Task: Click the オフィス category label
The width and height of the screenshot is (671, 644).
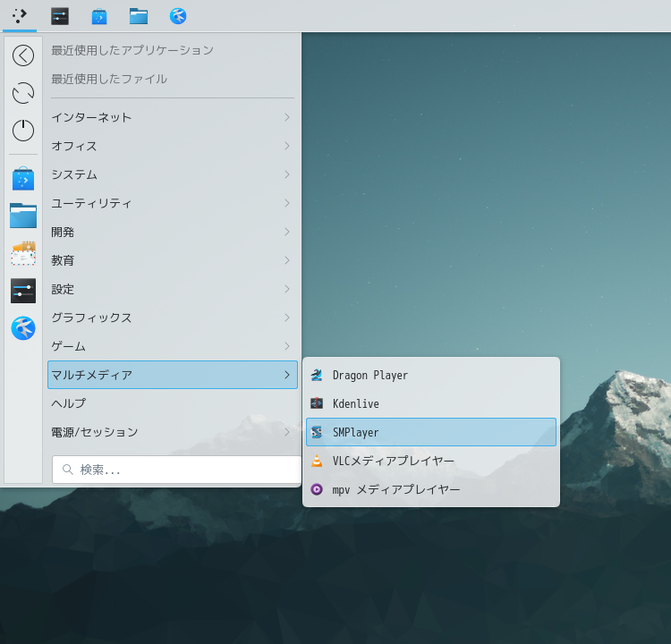Action: (74, 146)
